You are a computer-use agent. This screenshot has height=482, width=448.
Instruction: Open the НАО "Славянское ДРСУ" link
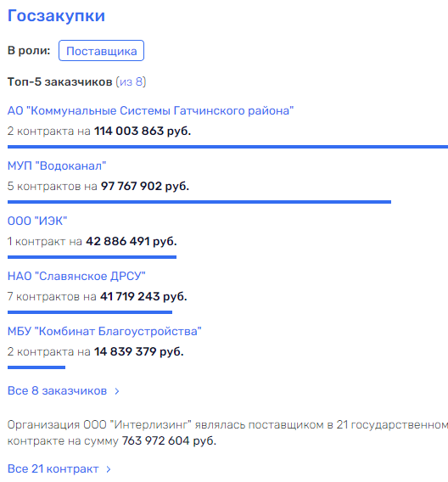coord(76,276)
